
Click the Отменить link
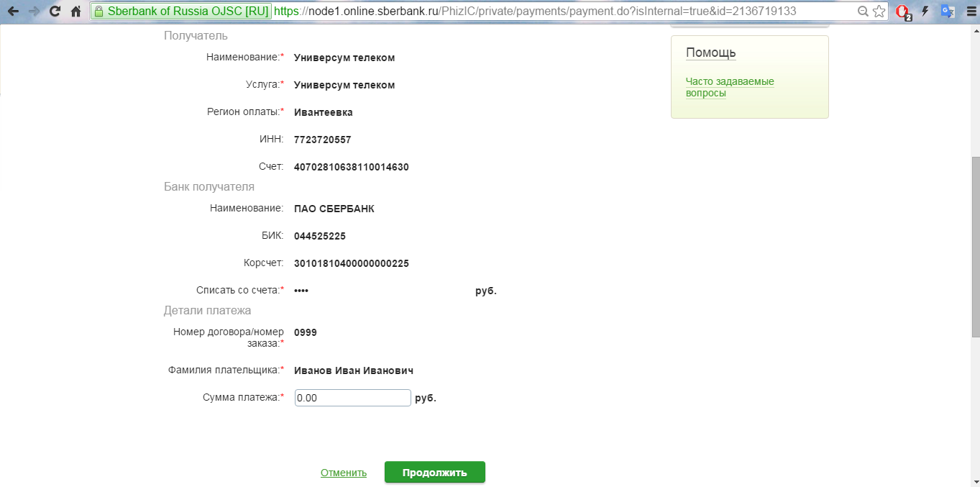[344, 473]
